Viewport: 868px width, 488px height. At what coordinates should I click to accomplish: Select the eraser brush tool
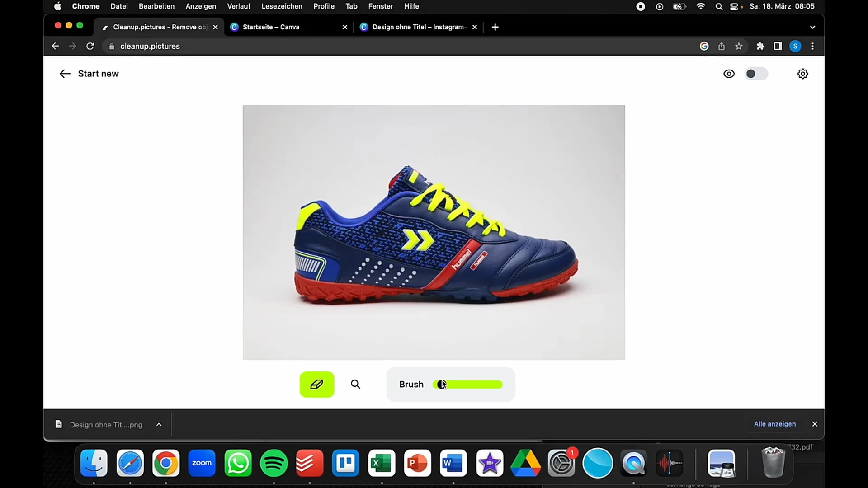tap(316, 384)
